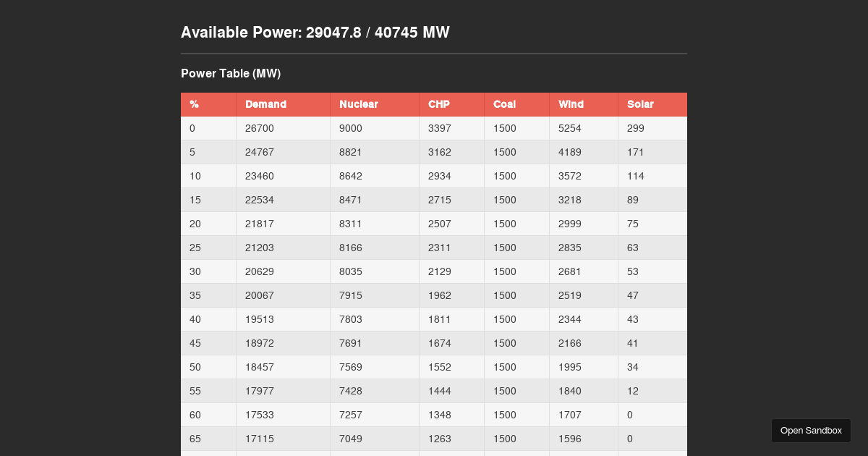Select the Nuclear column header
This screenshot has height=456, width=868.
click(x=359, y=104)
